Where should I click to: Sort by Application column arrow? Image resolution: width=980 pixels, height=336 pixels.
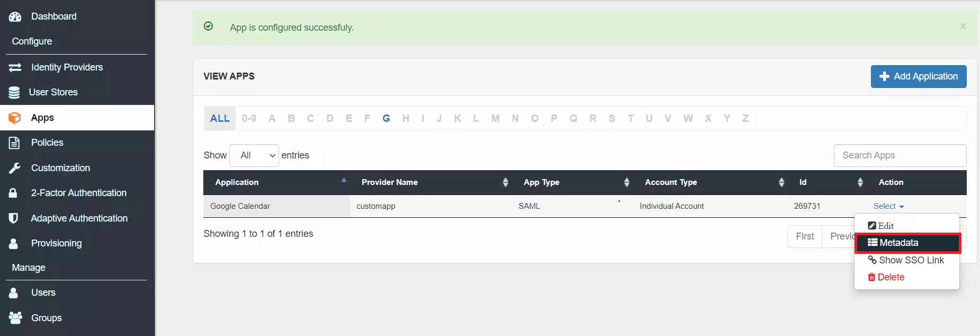click(x=344, y=180)
